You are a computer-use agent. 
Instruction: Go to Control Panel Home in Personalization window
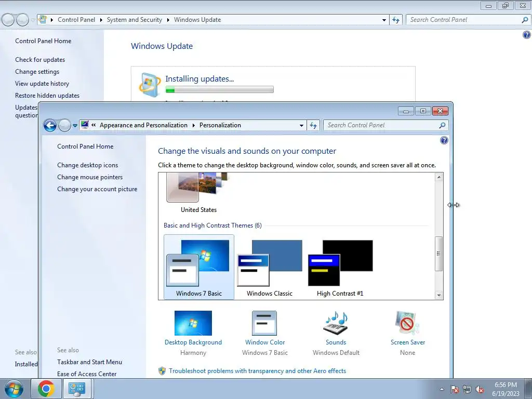[x=85, y=146]
